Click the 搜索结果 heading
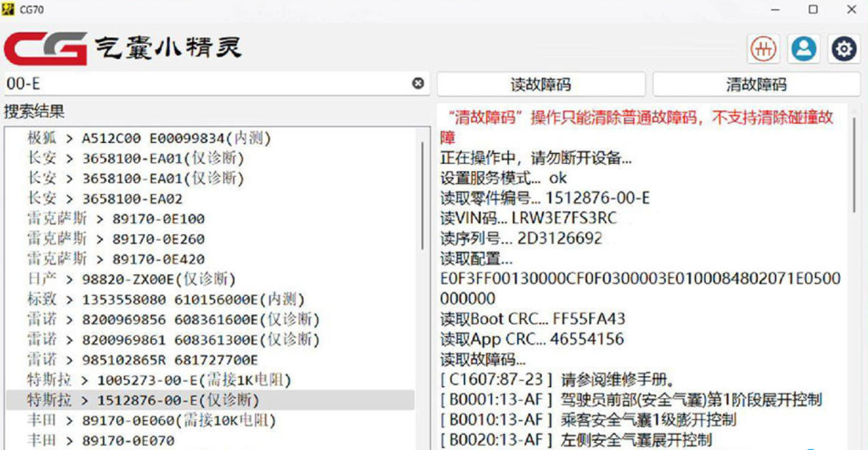Screen dimensions: 868x450 (34, 111)
